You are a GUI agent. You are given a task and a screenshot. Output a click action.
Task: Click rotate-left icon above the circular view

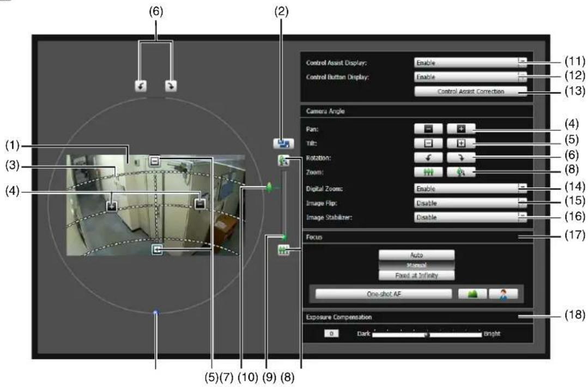point(141,86)
